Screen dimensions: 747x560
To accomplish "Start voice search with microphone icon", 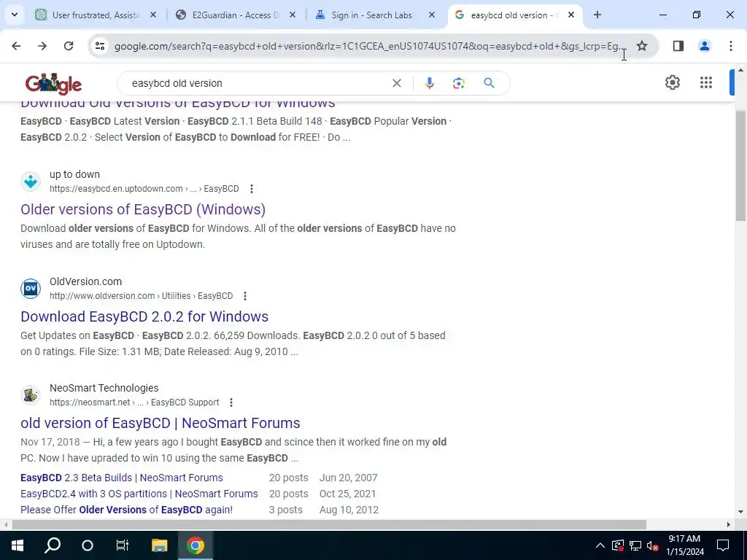I will (x=429, y=83).
